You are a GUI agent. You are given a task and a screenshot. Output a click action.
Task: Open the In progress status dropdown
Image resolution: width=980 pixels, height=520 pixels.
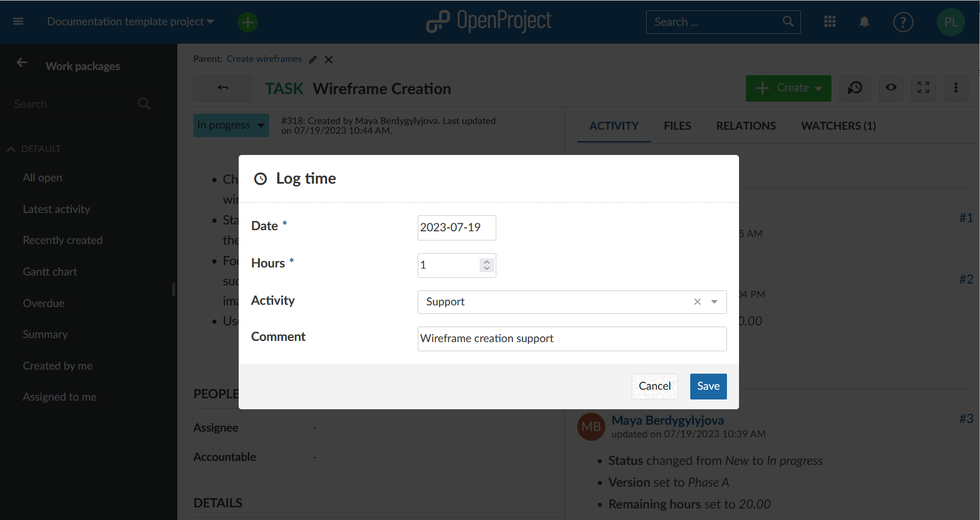[x=231, y=125]
